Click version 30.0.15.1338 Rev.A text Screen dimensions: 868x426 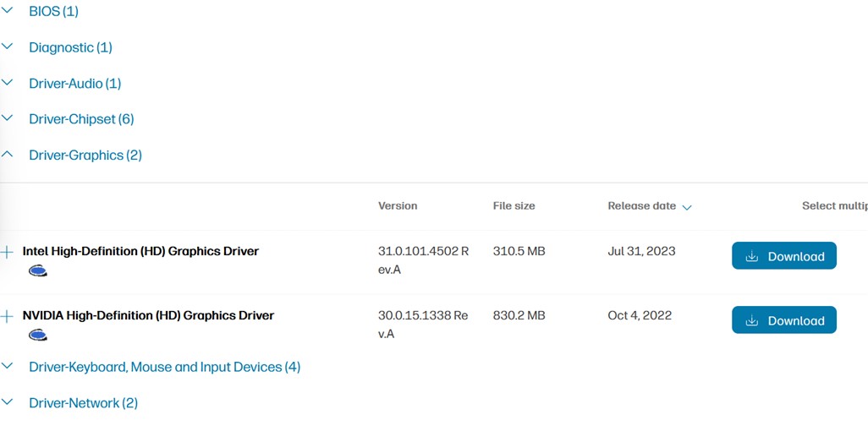(x=423, y=325)
